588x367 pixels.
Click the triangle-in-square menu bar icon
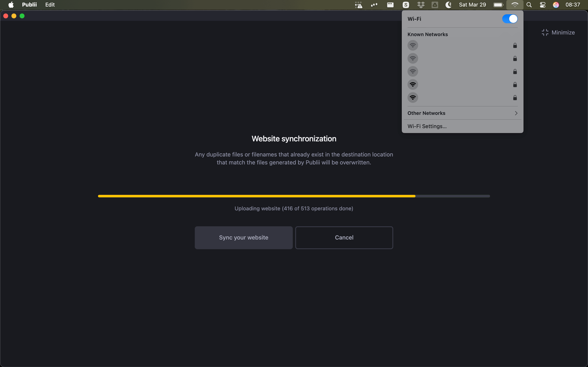435,5
